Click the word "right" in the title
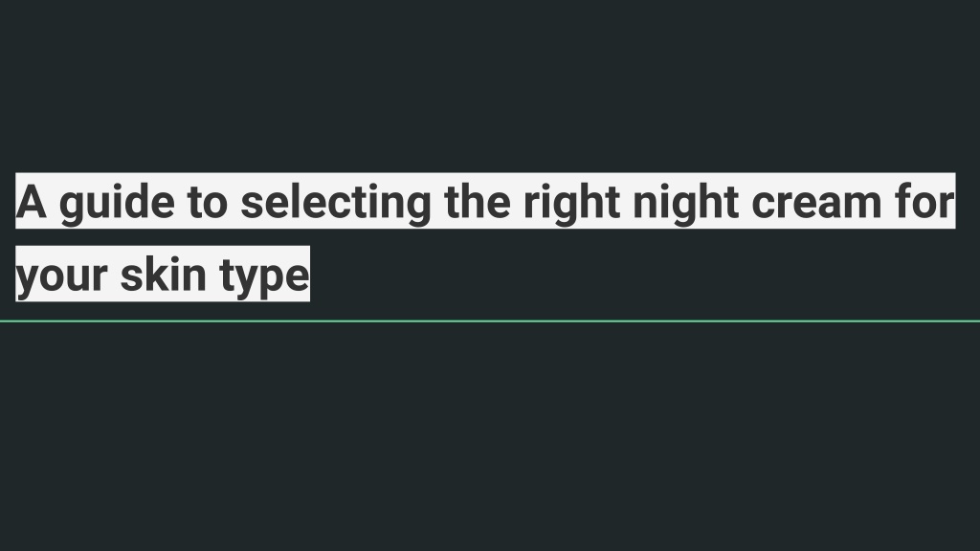 571,203
